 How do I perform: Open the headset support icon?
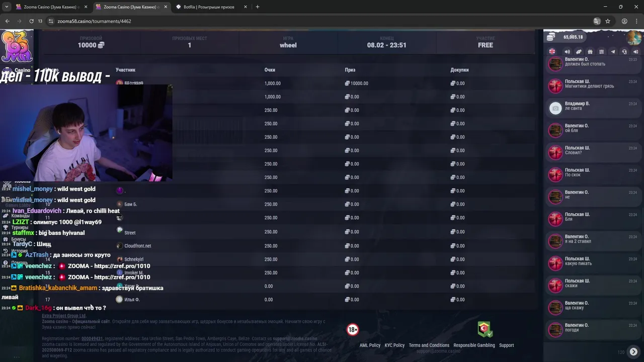pos(624,52)
